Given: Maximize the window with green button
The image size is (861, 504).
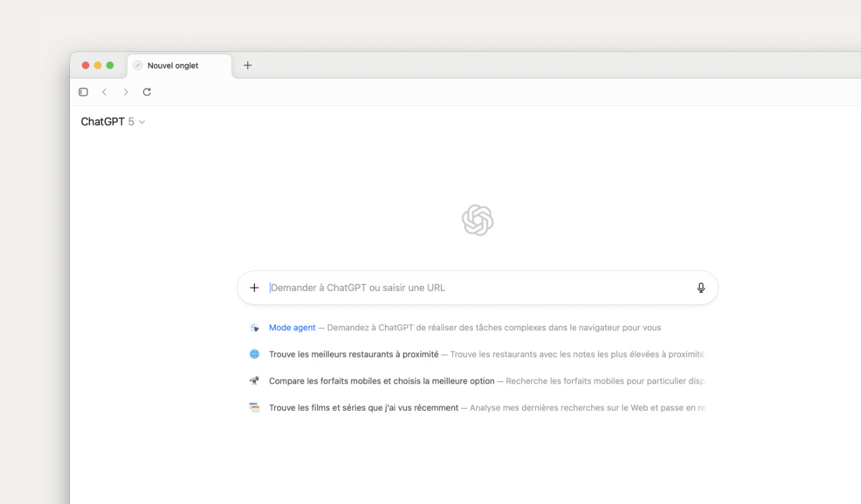Looking at the screenshot, I should click(x=110, y=65).
